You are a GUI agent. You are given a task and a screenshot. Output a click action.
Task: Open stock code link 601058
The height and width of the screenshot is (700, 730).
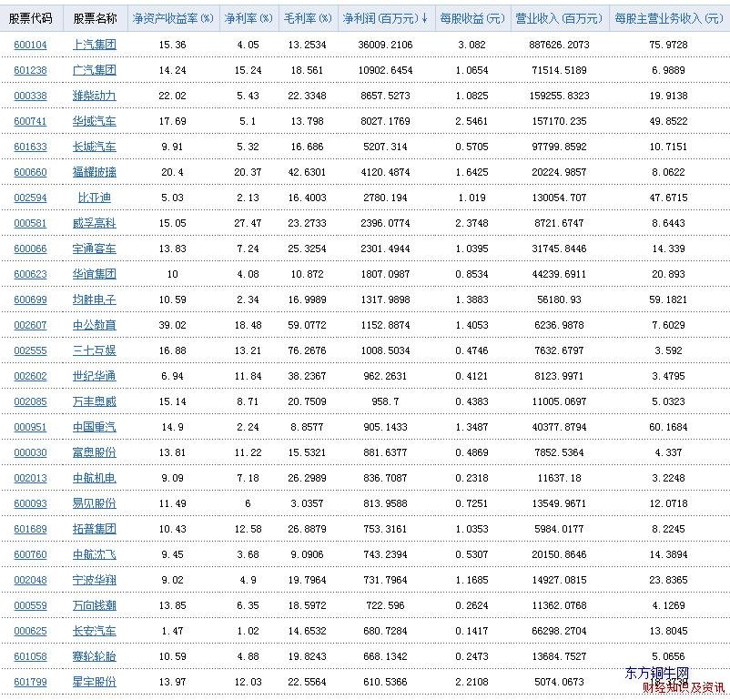tap(30, 656)
